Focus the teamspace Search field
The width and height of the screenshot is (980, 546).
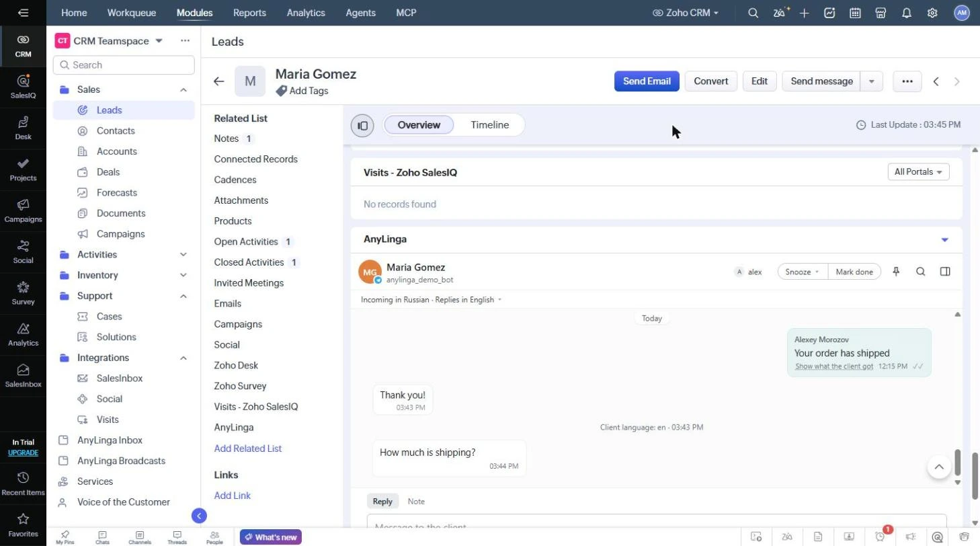click(124, 65)
